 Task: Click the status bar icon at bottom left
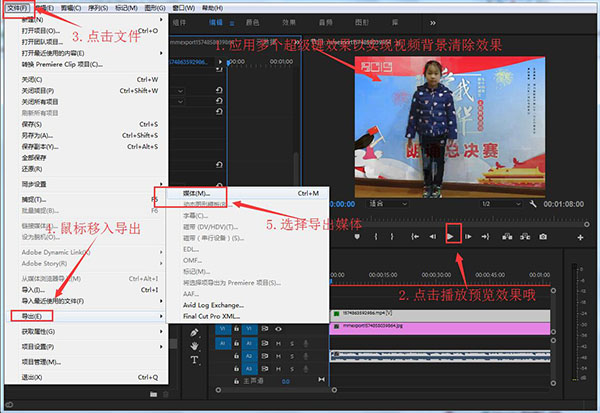pyautogui.click(x=9, y=405)
